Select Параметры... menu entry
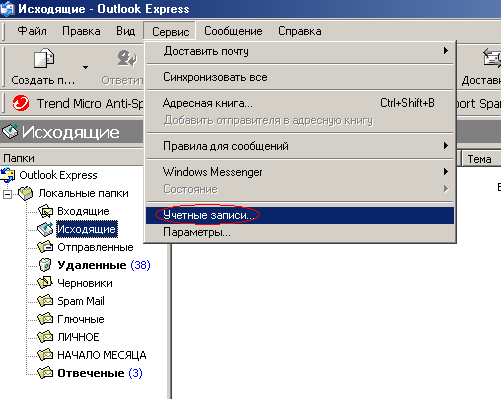Screen dimensions: 501x399 [300, 232]
